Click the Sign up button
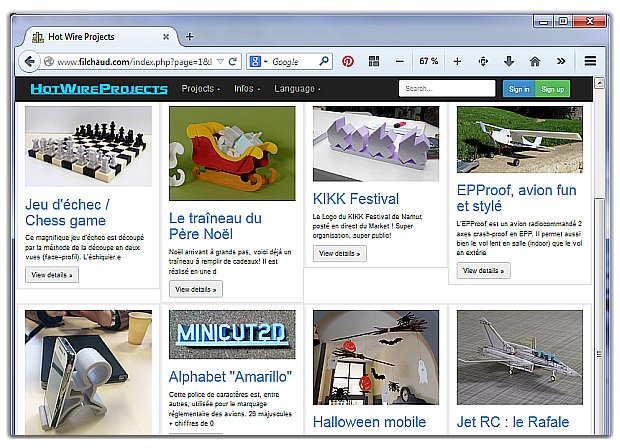Image resolution: width=620 pixels, height=448 pixels. (x=552, y=89)
